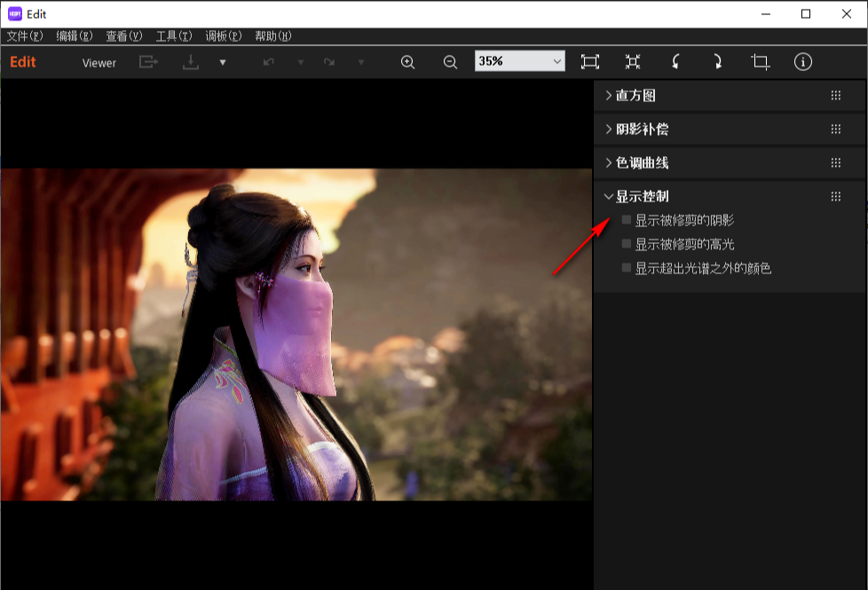Rotate the image clockwise
The image size is (868, 590).
pyautogui.click(x=717, y=62)
